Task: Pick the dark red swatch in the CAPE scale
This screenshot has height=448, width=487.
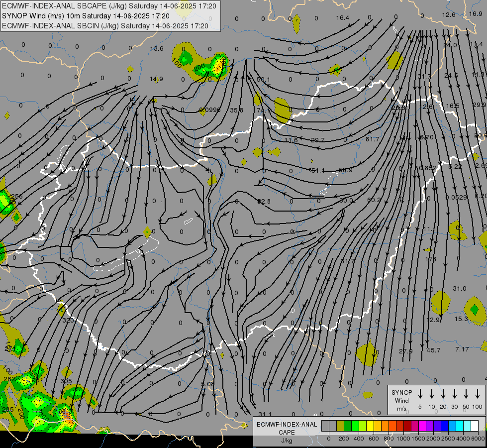Action: [407, 426]
